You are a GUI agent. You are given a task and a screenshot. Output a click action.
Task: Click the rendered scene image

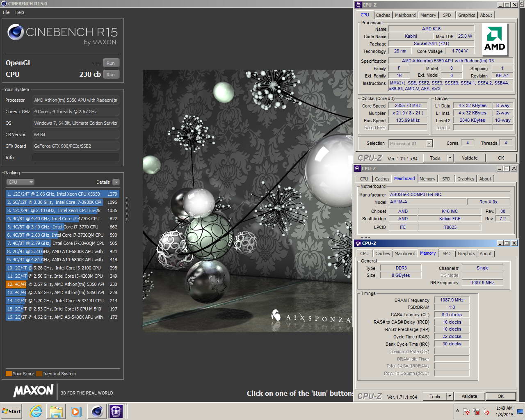tap(247, 201)
